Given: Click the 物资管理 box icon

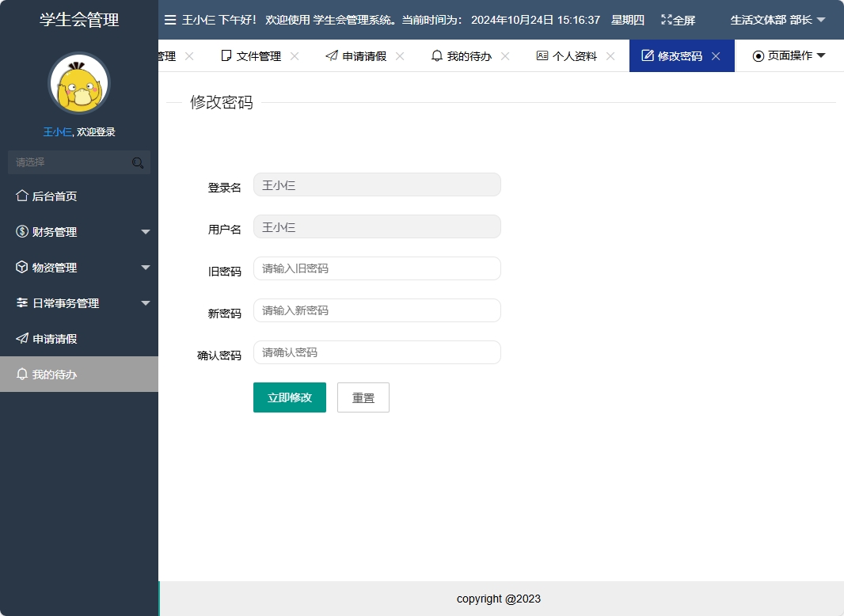Looking at the screenshot, I should tap(21, 267).
